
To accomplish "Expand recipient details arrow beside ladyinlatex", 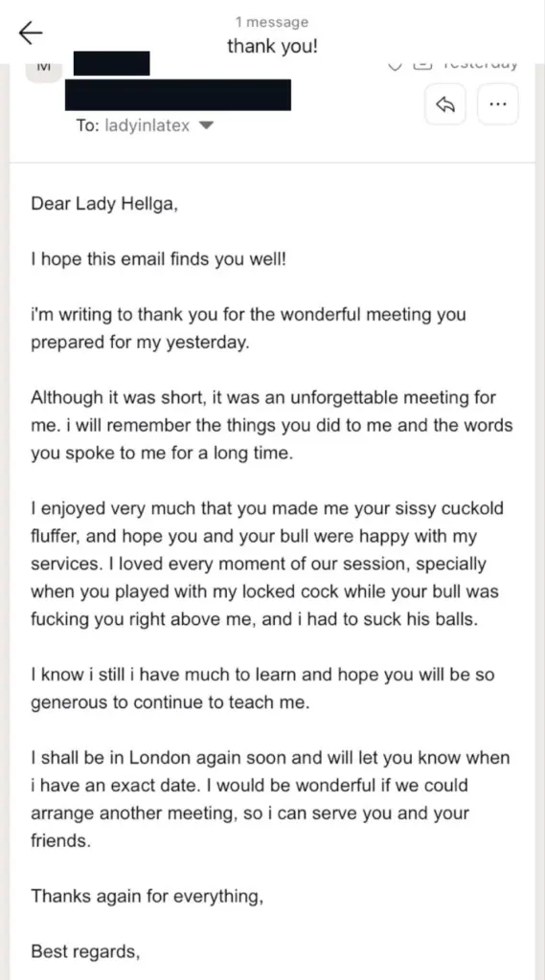I will (207, 125).
